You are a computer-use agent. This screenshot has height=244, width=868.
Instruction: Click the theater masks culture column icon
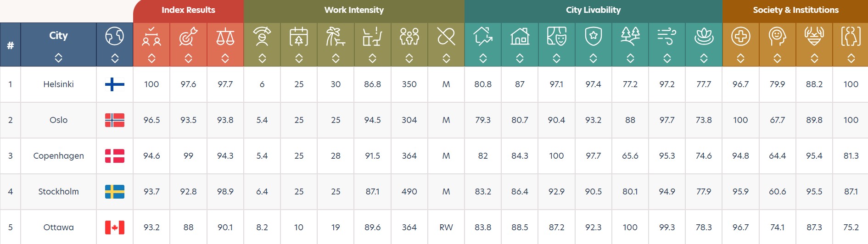pyautogui.click(x=556, y=36)
